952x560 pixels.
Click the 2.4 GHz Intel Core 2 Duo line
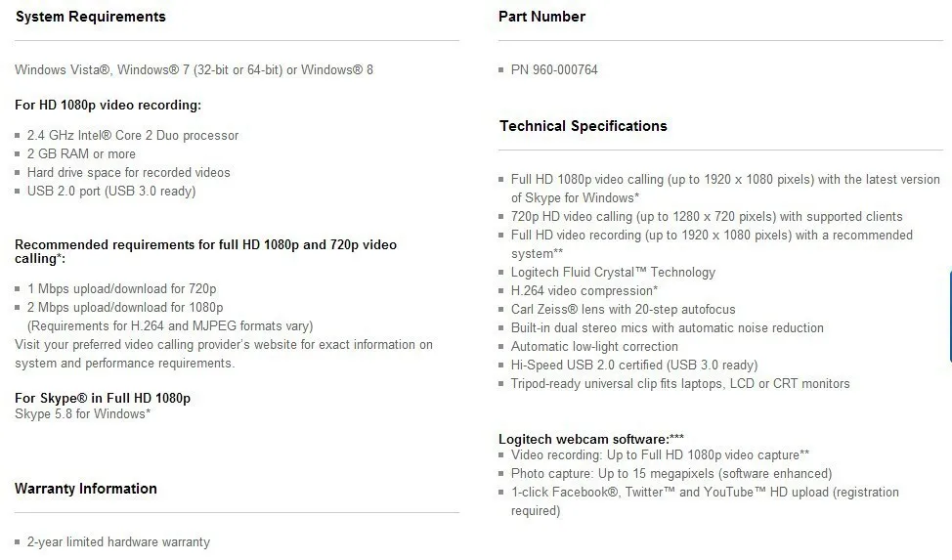tap(132, 136)
